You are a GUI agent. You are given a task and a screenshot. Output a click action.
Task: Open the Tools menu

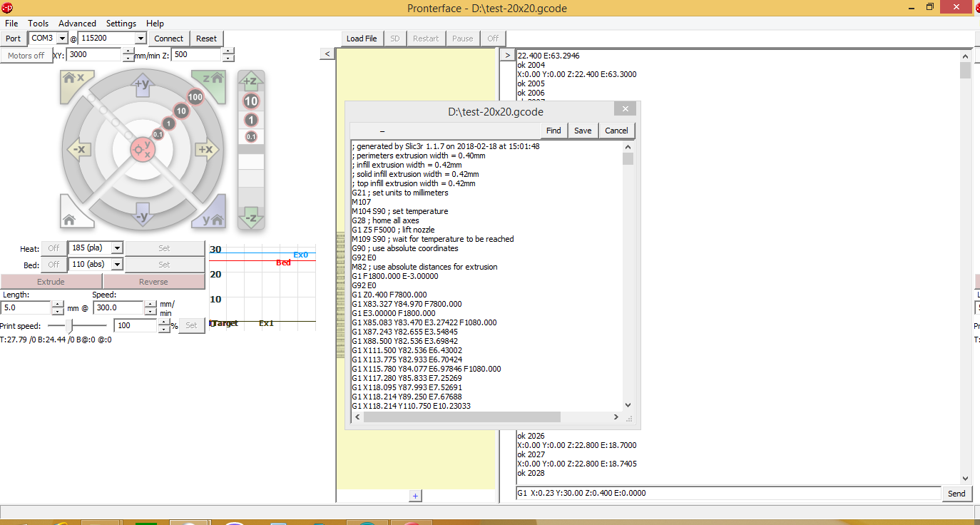[x=39, y=24]
